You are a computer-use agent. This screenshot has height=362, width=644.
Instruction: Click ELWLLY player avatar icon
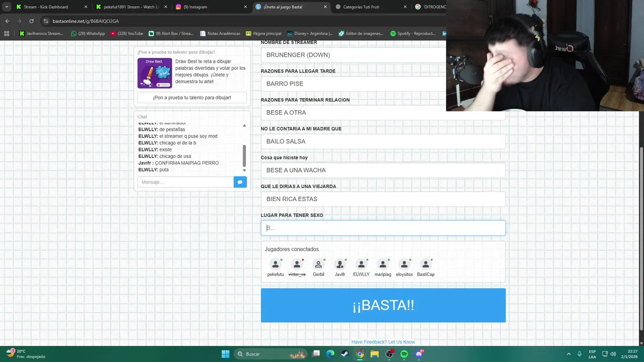pos(361,264)
